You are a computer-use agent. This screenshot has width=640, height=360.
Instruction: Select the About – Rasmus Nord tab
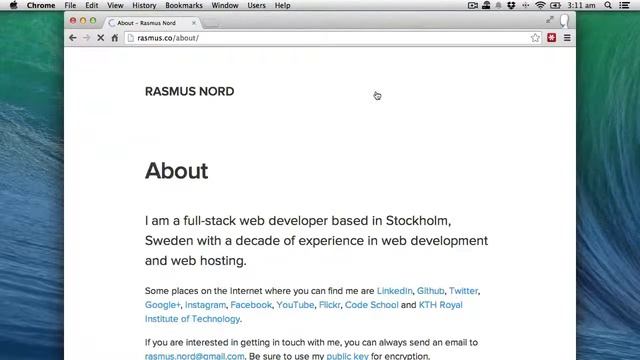click(152, 23)
